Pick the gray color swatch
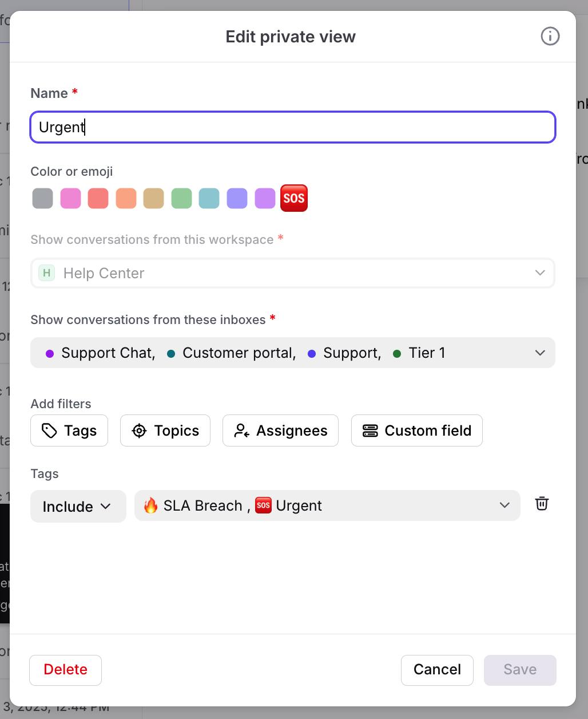This screenshot has height=719, width=588. (43, 199)
